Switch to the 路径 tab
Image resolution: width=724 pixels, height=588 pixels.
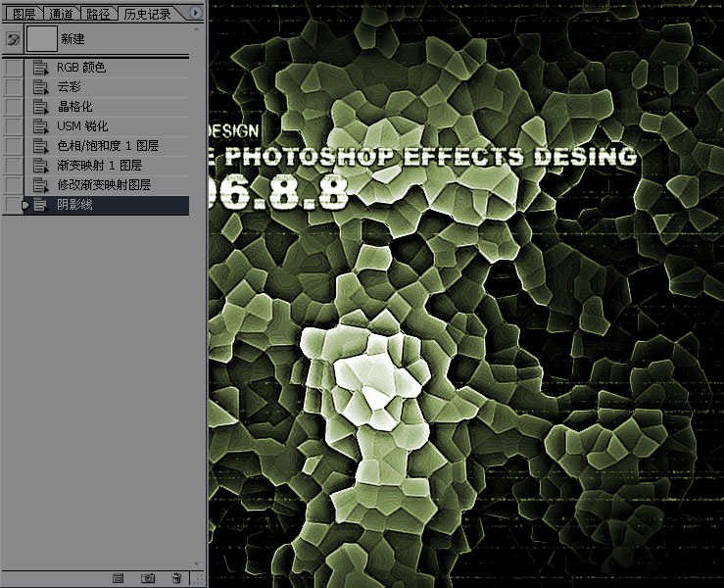[98, 14]
